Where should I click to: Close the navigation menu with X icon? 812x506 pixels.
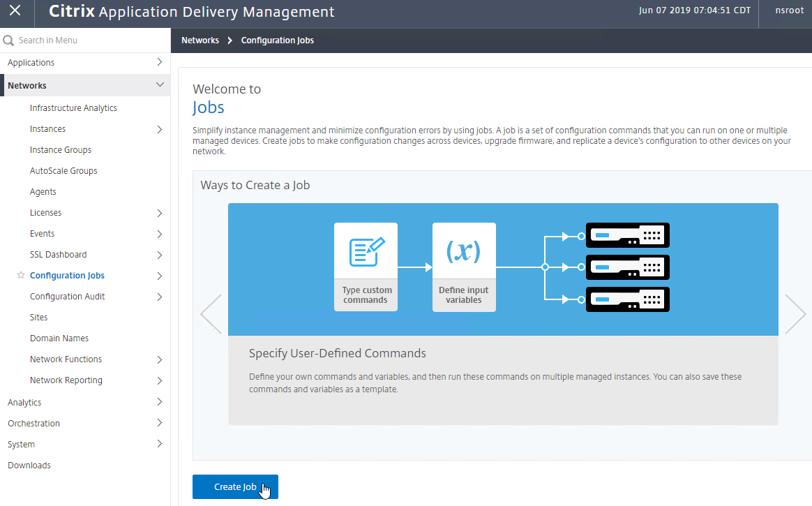(x=15, y=10)
